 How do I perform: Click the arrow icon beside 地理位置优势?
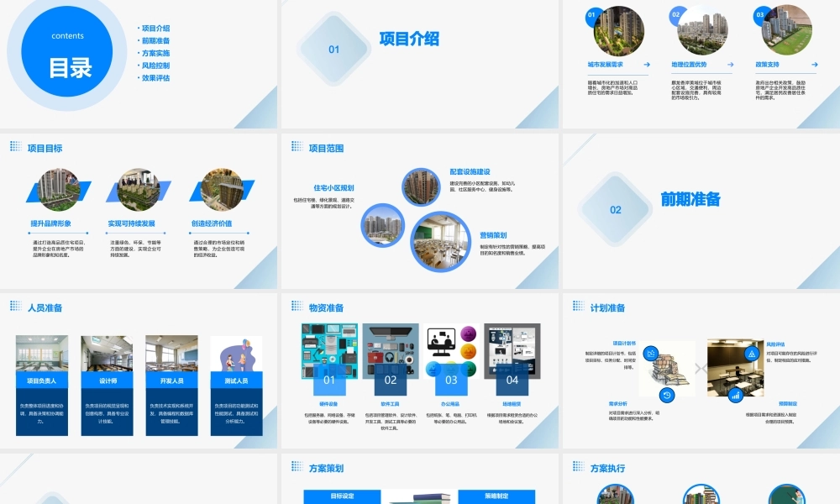tap(730, 65)
